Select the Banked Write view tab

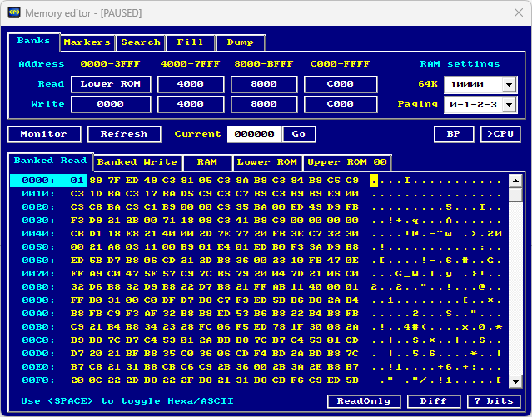click(x=137, y=162)
